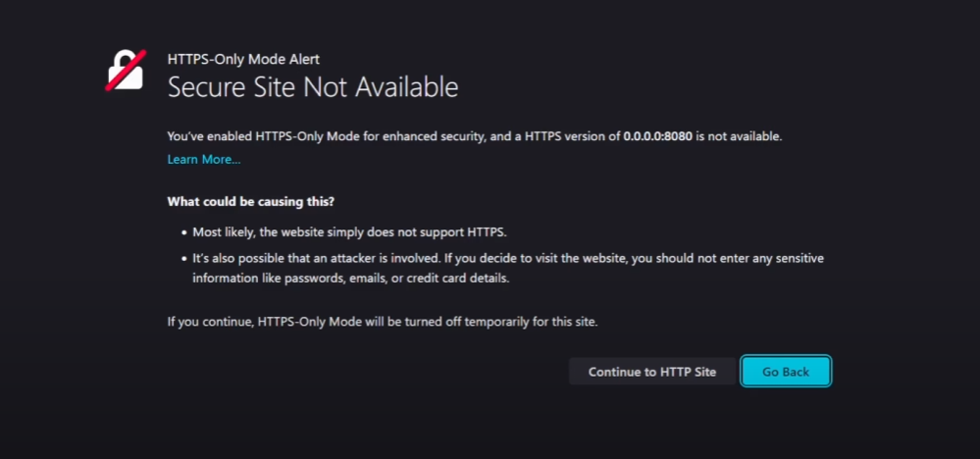980x459 pixels.
Task: Click the phrase is not available after the address
Action: 739,136
